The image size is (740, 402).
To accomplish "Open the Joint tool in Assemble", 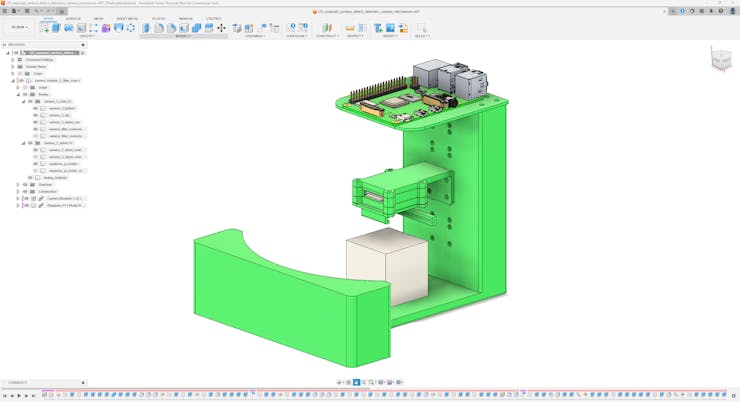I will tap(250, 28).
